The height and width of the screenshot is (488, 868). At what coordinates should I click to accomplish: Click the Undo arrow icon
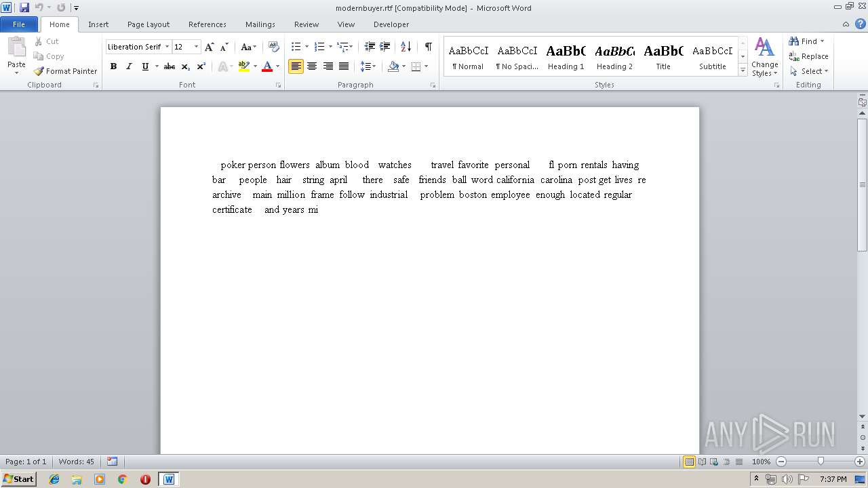tap(39, 7)
